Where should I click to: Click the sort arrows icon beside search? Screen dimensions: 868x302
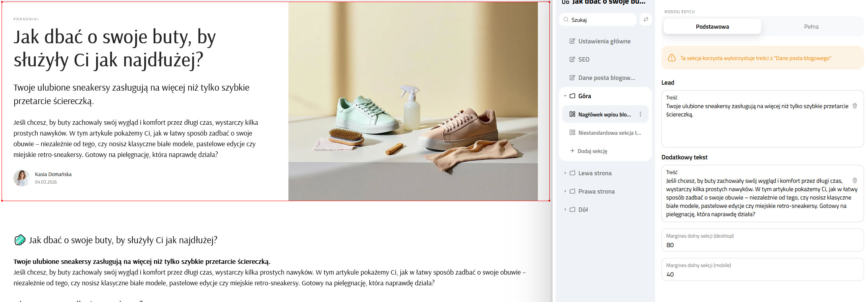click(x=646, y=19)
